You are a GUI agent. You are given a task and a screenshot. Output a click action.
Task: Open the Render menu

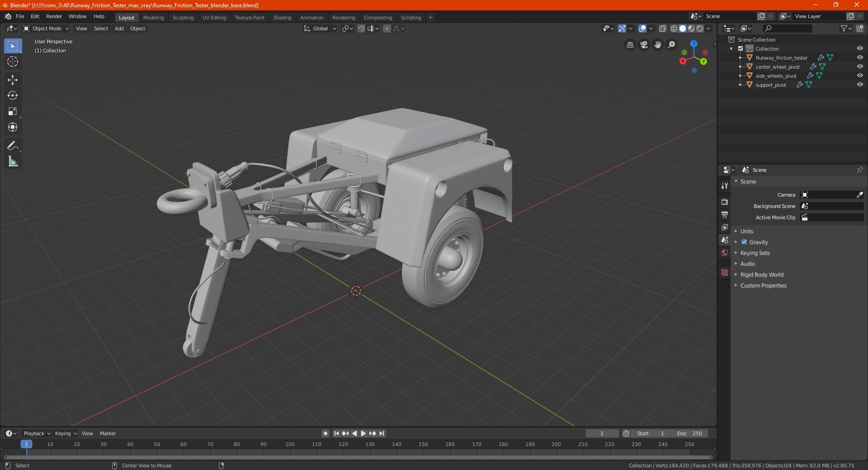54,16
